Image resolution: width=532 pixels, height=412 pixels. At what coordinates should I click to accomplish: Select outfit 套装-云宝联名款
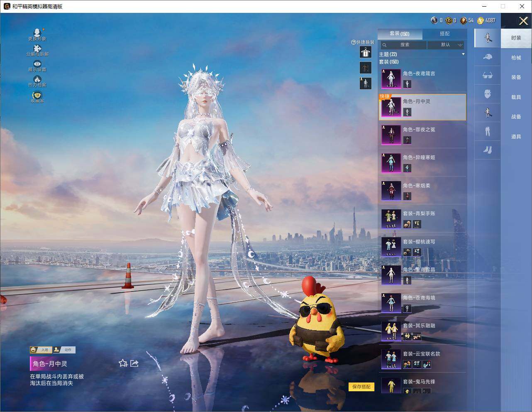[x=422, y=359]
